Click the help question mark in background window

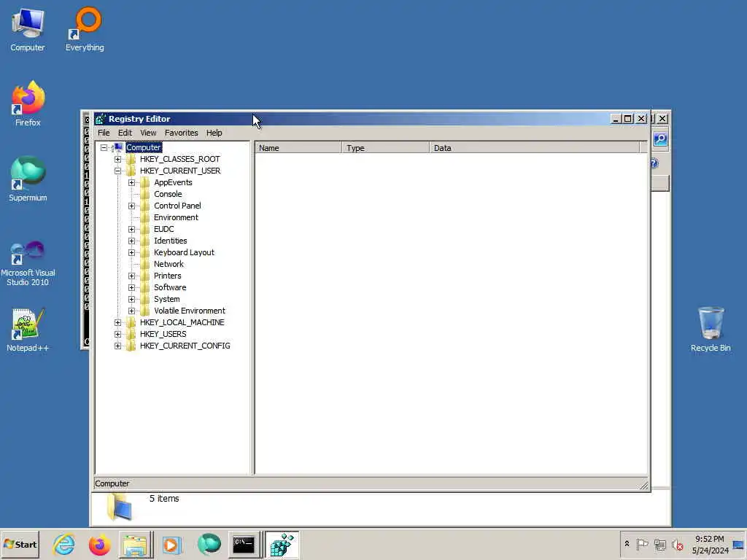coord(654,163)
